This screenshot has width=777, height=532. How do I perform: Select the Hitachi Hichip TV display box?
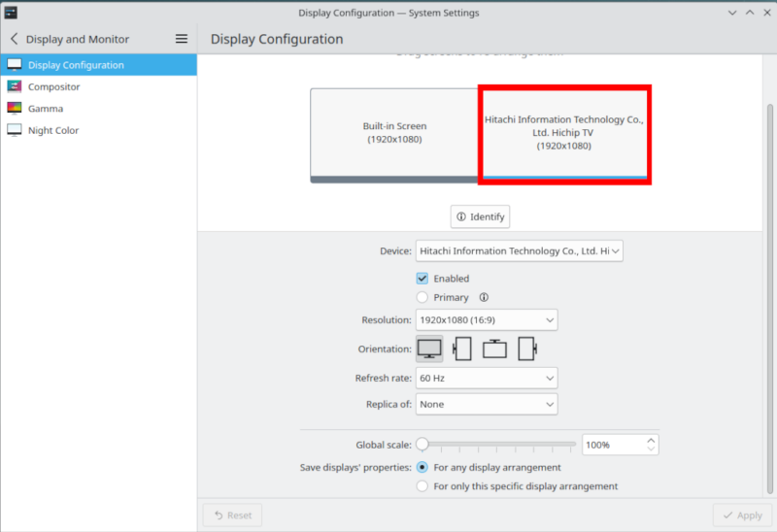coord(564,134)
